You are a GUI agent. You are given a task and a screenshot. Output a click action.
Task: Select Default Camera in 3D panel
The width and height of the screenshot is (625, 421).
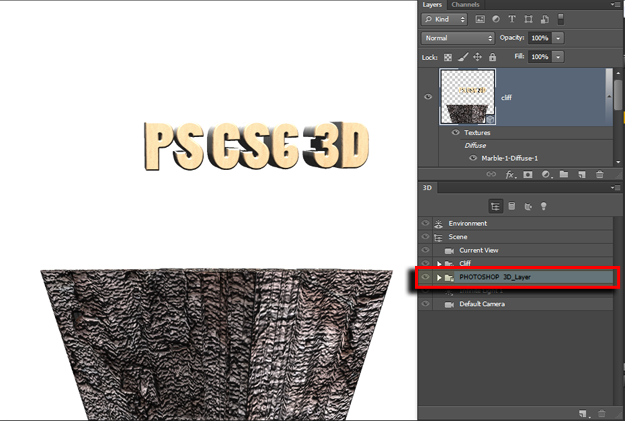click(x=482, y=304)
